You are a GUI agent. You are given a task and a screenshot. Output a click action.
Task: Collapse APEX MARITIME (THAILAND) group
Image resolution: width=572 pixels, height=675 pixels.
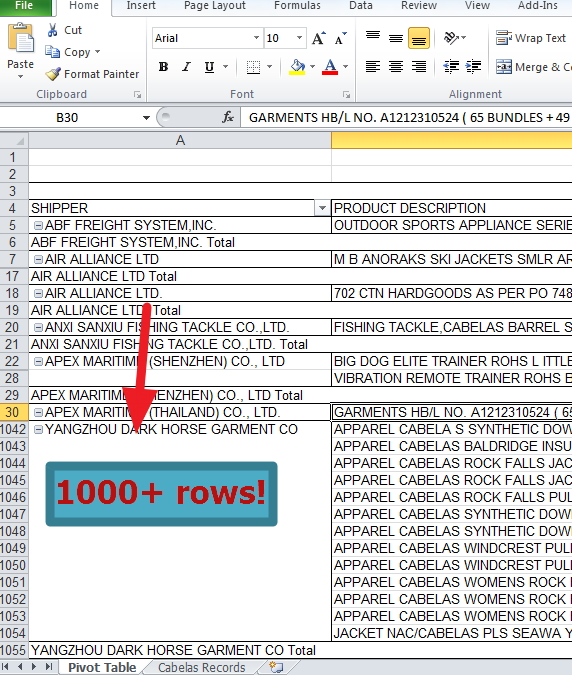38,412
